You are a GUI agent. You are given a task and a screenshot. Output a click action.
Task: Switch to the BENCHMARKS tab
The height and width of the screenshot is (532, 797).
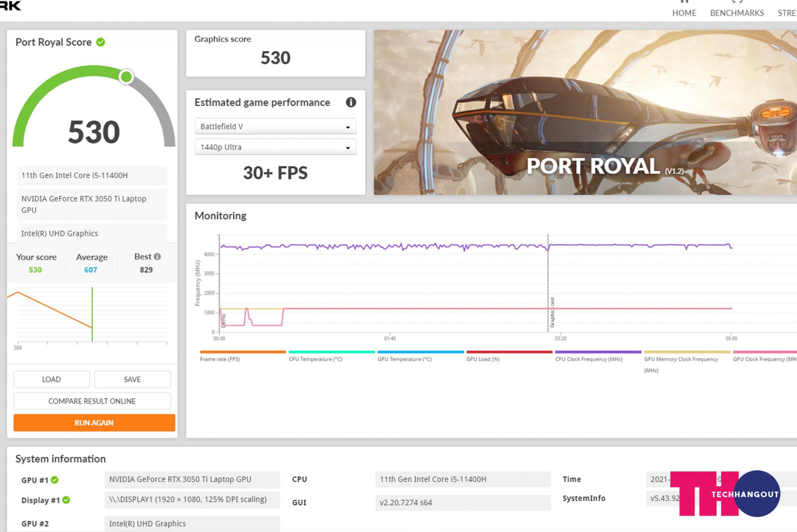pyautogui.click(x=737, y=13)
